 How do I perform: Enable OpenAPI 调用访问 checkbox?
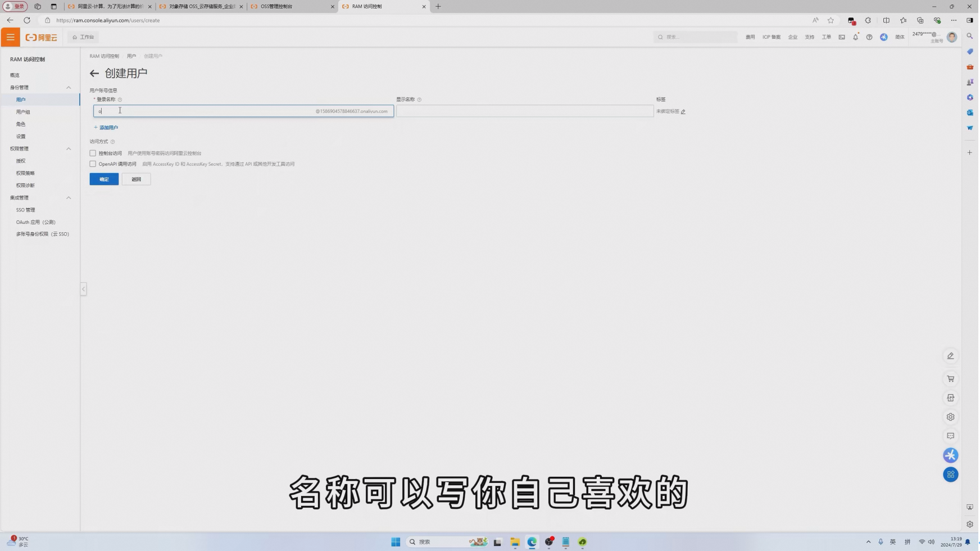tap(93, 164)
